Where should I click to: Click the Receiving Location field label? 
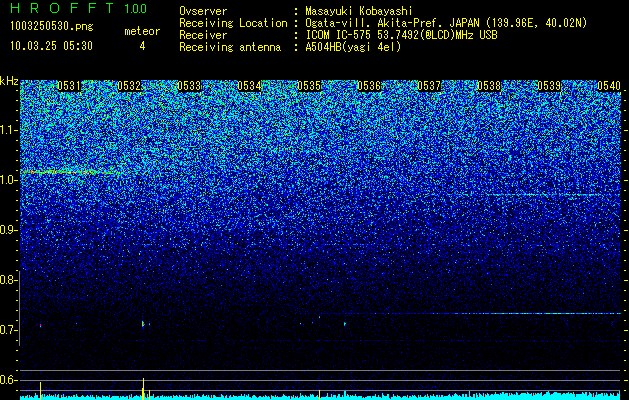(x=233, y=23)
